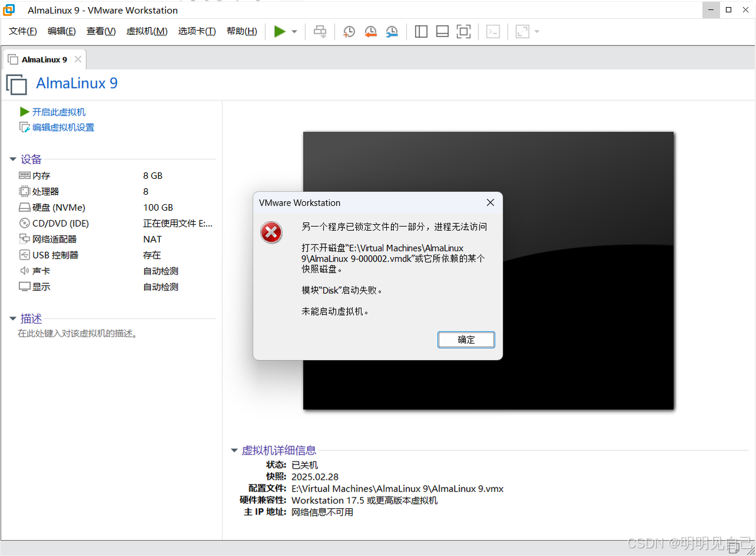The height and width of the screenshot is (556, 756).
Task: Collapse the 设备 section
Action: [13, 159]
